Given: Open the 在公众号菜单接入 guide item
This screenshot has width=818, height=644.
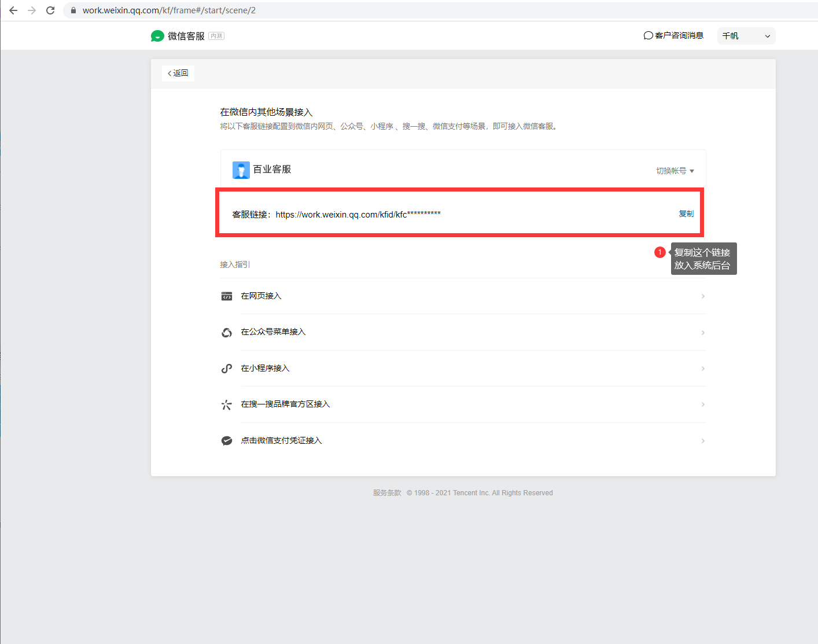Looking at the screenshot, I should (273, 332).
